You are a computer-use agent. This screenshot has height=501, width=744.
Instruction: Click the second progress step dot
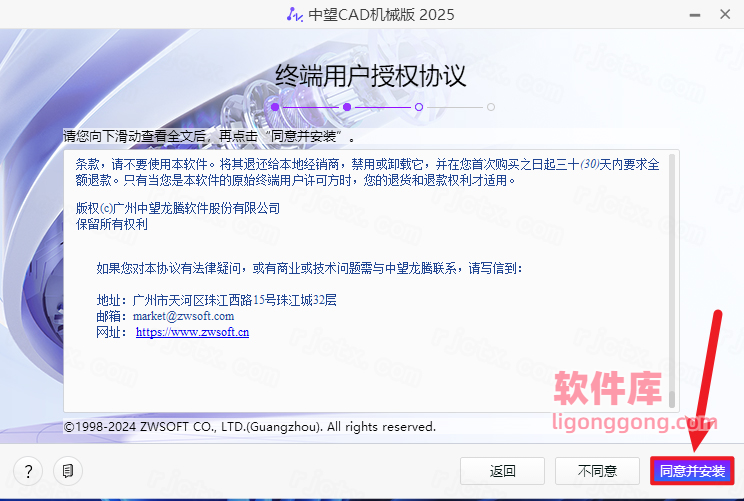[x=347, y=107]
